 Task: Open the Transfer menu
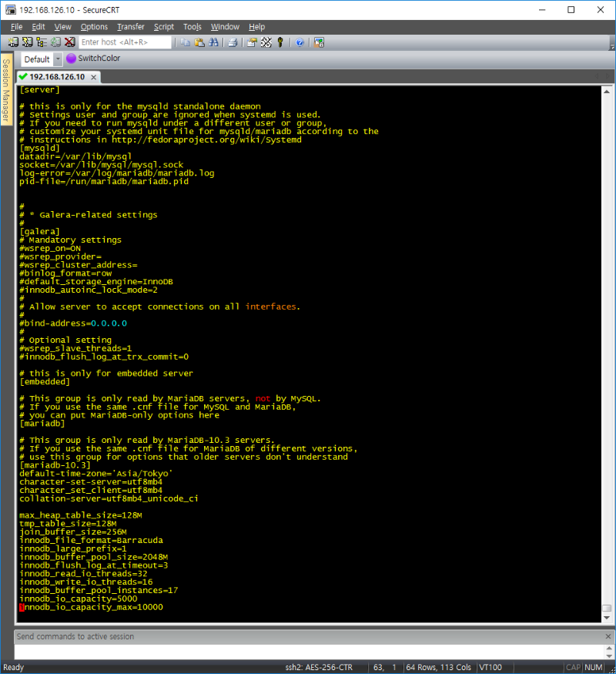(130, 27)
